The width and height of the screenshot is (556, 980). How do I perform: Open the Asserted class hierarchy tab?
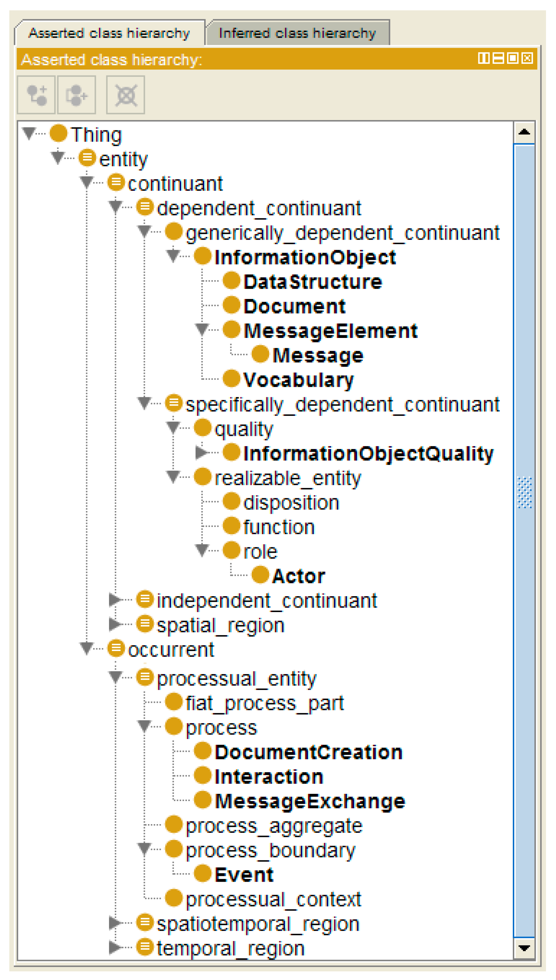[x=109, y=33]
